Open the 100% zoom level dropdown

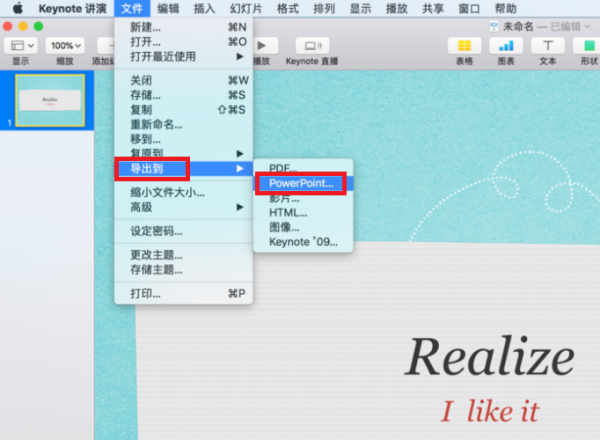66,46
